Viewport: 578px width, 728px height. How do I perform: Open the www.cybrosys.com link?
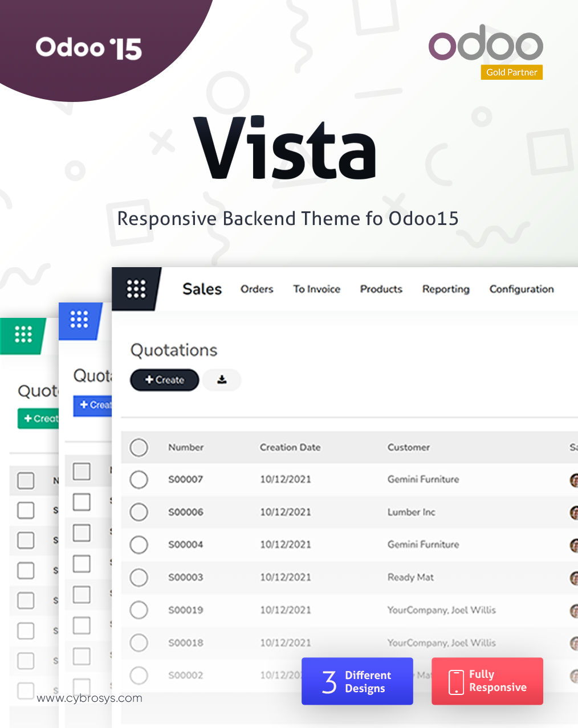(x=89, y=698)
